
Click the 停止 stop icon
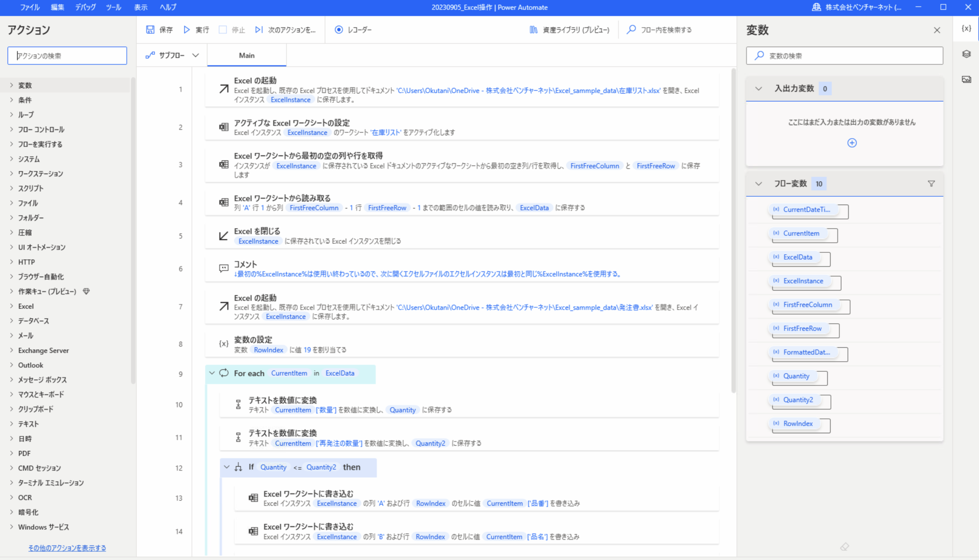tap(222, 30)
